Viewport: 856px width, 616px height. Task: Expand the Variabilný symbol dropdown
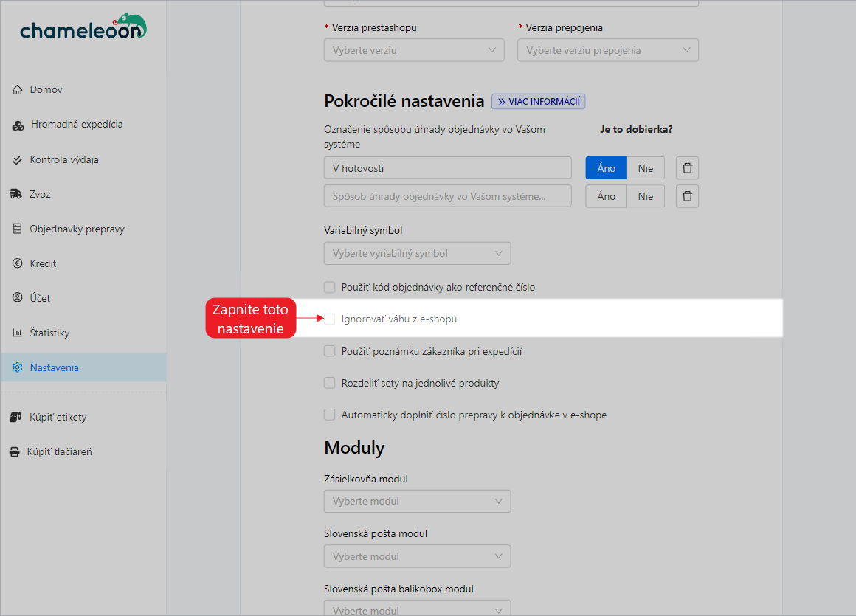pos(417,253)
